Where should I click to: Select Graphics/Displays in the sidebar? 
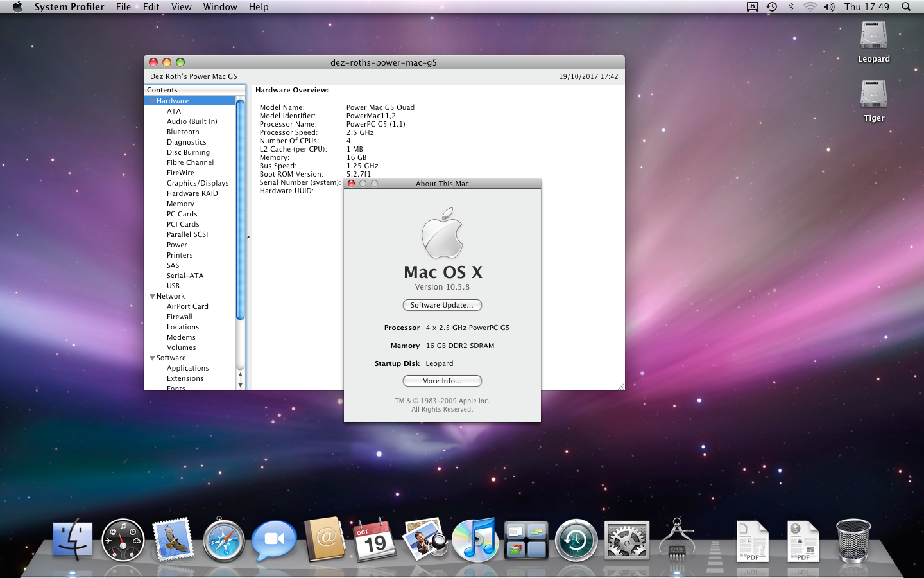pyautogui.click(x=198, y=183)
